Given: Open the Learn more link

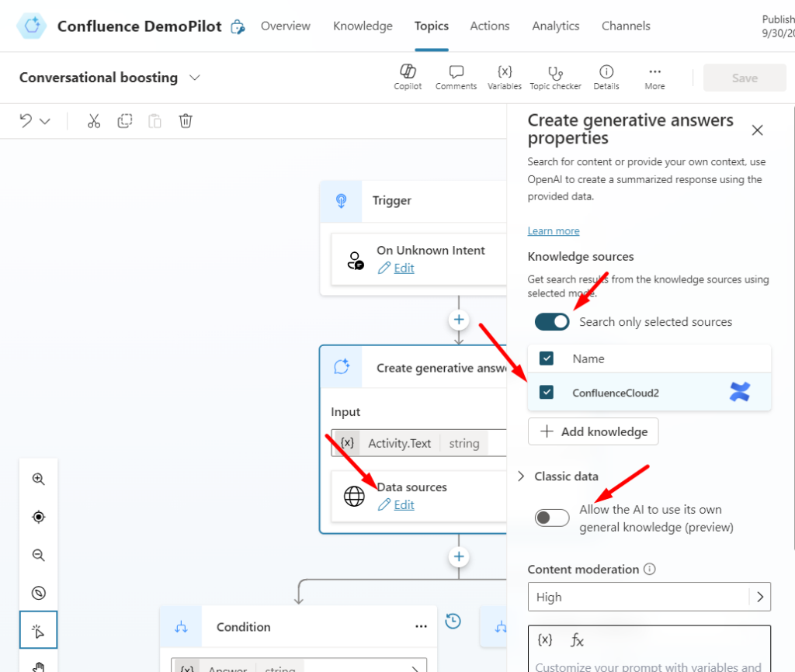Looking at the screenshot, I should (x=554, y=231).
